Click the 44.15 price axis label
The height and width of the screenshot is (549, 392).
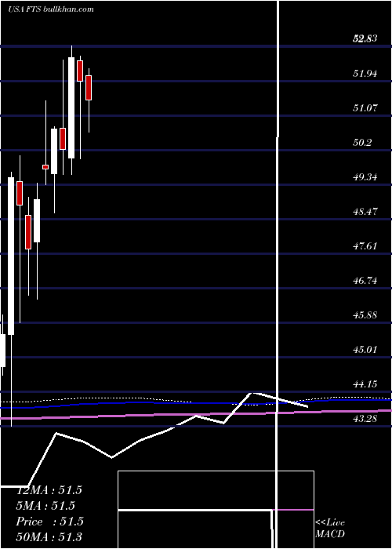365,384
